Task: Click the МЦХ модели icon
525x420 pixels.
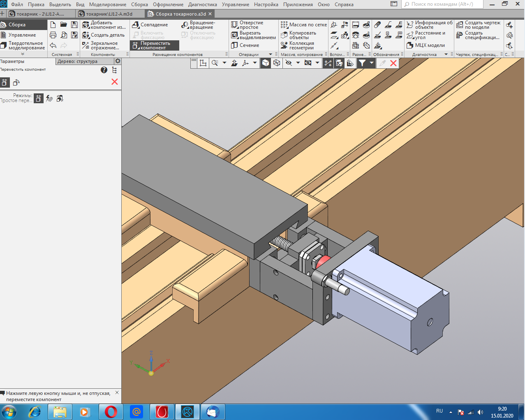Action: (x=410, y=45)
